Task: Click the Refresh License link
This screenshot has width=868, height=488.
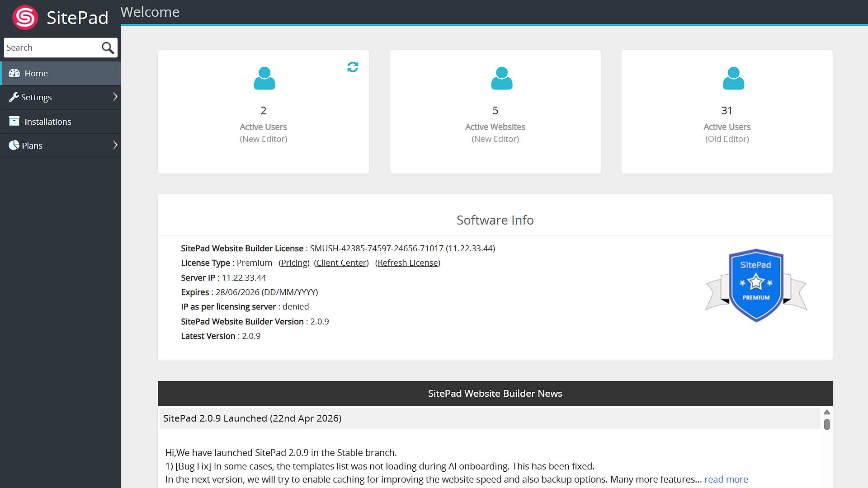Action: (408, 263)
